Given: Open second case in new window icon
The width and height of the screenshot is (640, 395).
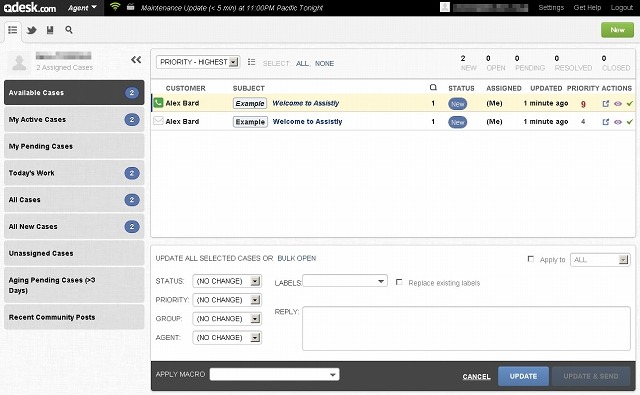Looking at the screenshot, I should (x=606, y=122).
